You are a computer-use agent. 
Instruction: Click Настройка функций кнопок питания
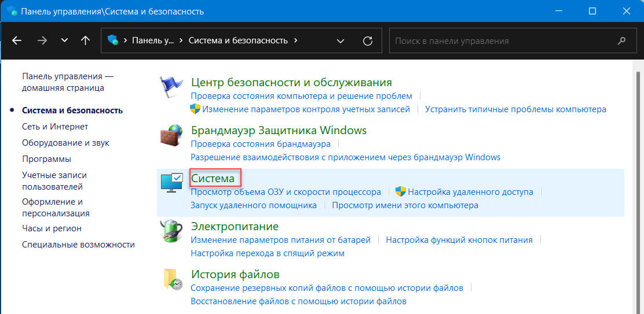point(459,240)
